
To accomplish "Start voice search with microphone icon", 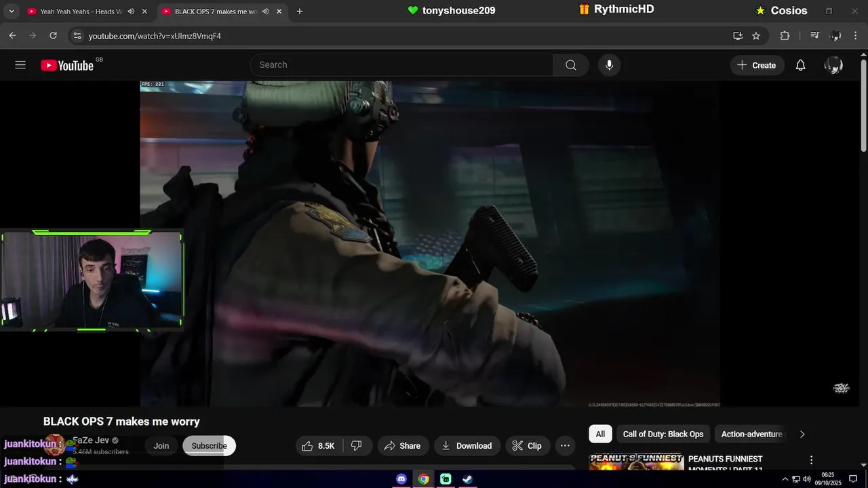I will [609, 65].
